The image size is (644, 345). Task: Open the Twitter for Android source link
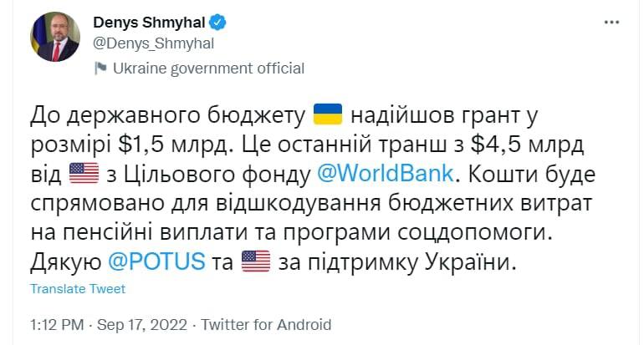pyautogui.click(x=268, y=324)
